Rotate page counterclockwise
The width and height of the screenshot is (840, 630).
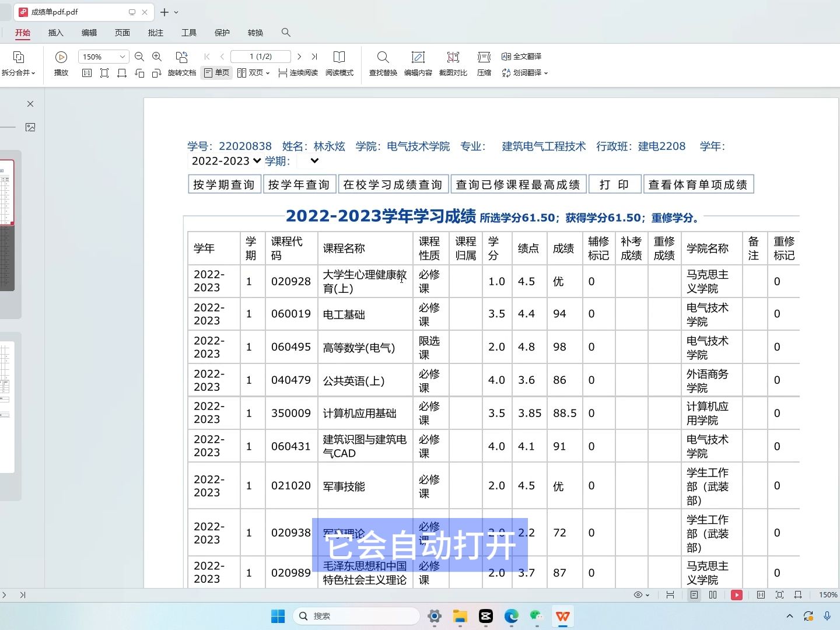click(139, 73)
